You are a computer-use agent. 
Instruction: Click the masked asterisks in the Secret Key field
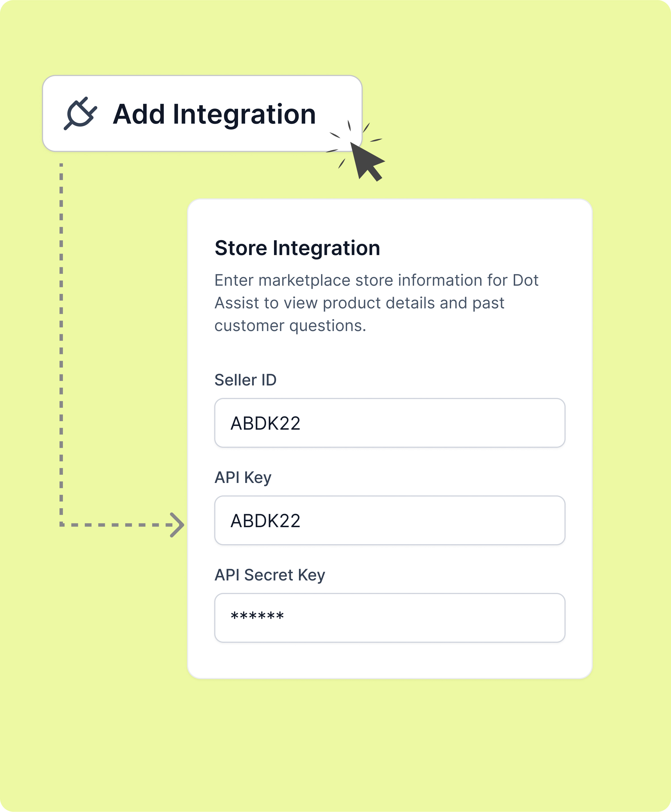pos(257,616)
